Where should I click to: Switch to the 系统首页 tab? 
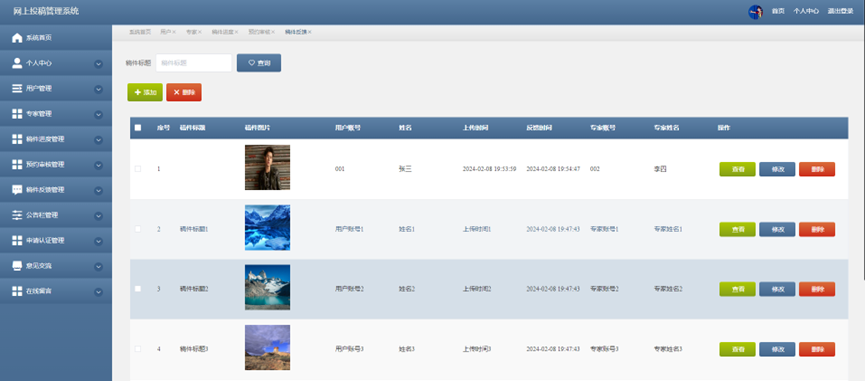140,32
